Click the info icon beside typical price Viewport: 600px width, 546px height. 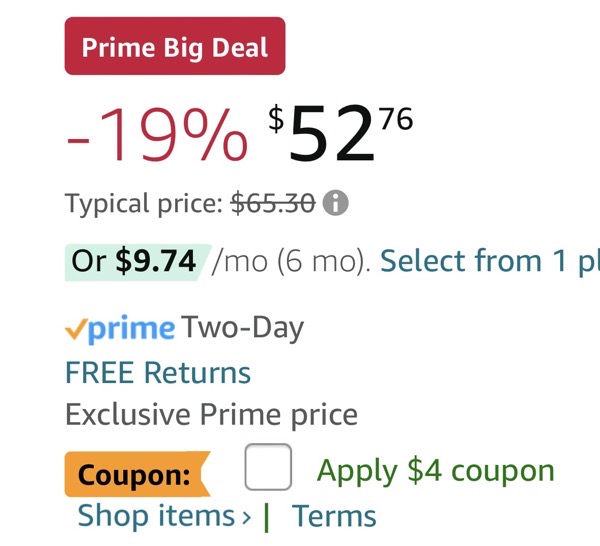[x=337, y=204]
